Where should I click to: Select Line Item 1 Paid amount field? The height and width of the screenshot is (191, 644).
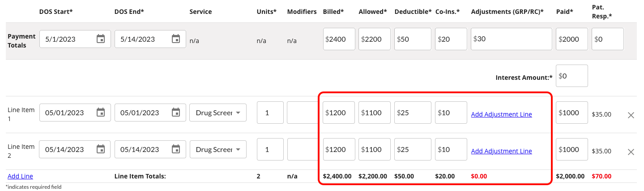(x=572, y=113)
